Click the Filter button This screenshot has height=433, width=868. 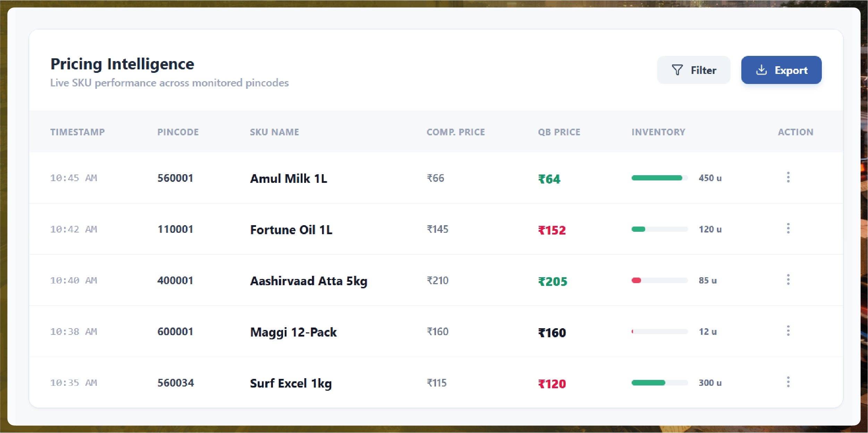click(694, 70)
